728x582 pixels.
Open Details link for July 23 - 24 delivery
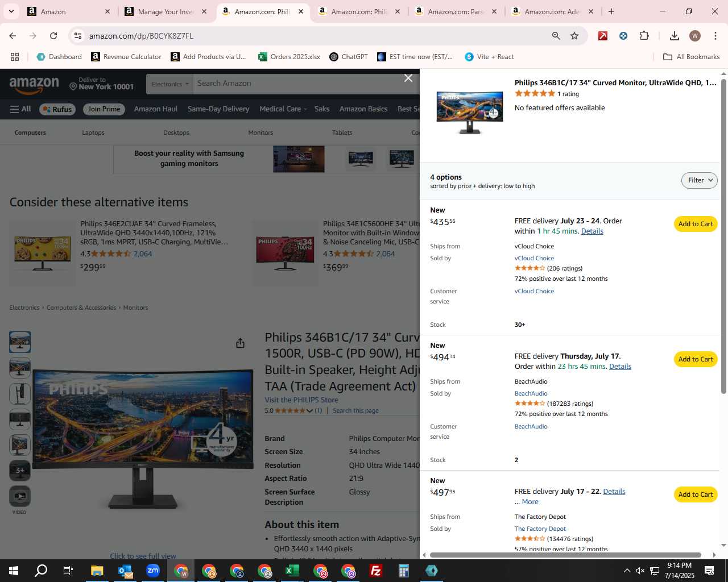(592, 231)
